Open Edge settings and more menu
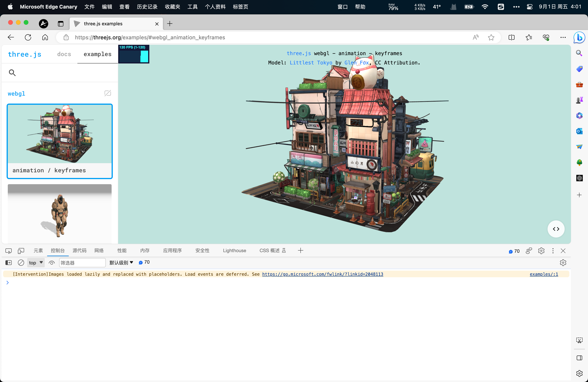This screenshot has width=588, height=382. [563, 37]
